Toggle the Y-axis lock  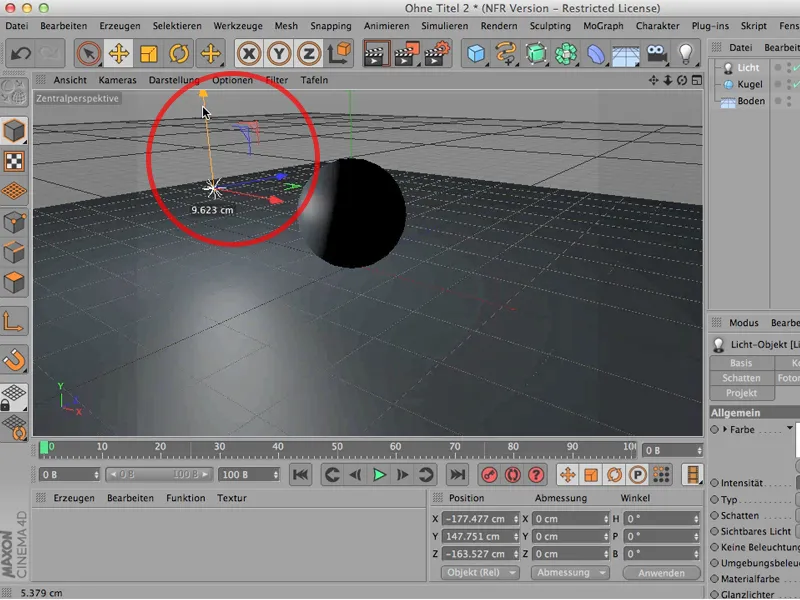[x=280, y=52]
